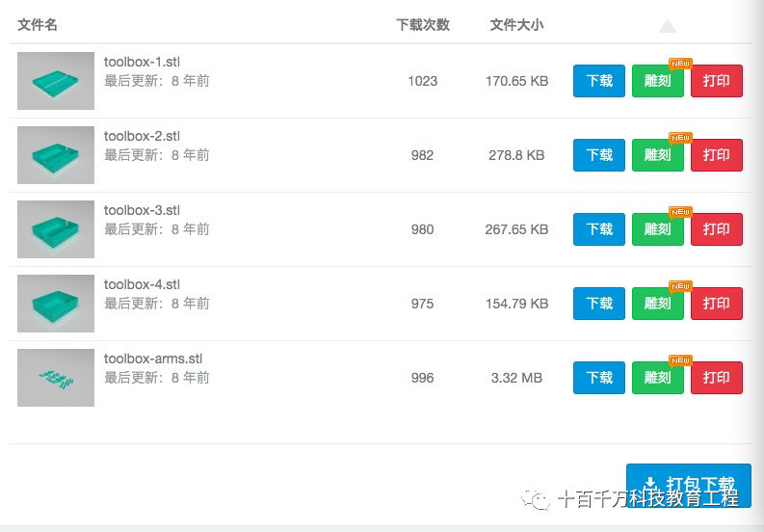Open the toolbox-4.stl model thumbnail
The height and width of the screenshot is (532, 764).
pos(56,304)
